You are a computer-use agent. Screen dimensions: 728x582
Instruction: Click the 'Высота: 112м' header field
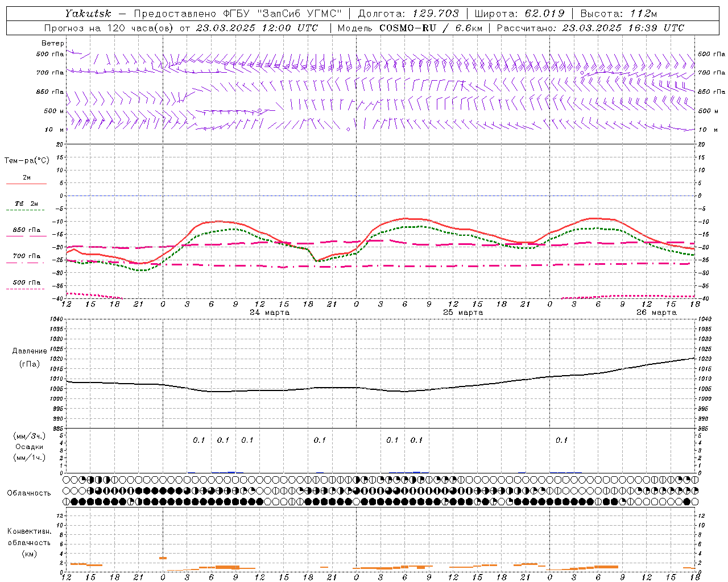point(619,14)
